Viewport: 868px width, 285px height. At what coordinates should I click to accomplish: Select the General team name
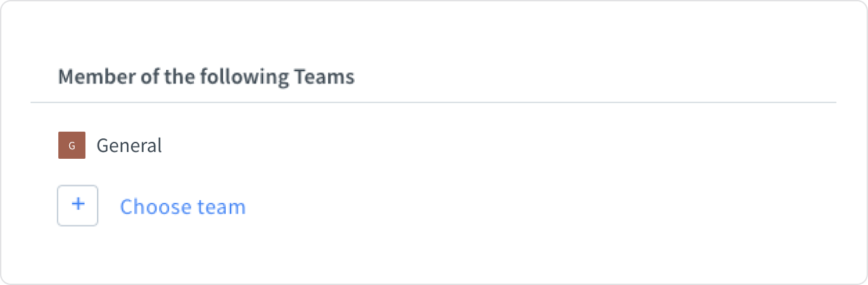click(129, 145)
